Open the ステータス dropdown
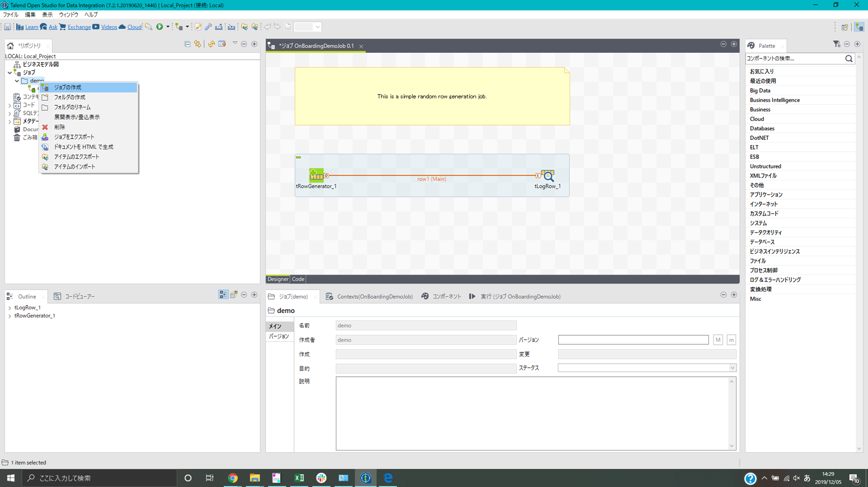The width and height of the screenshot is (868, 487). tap(647, 368)
